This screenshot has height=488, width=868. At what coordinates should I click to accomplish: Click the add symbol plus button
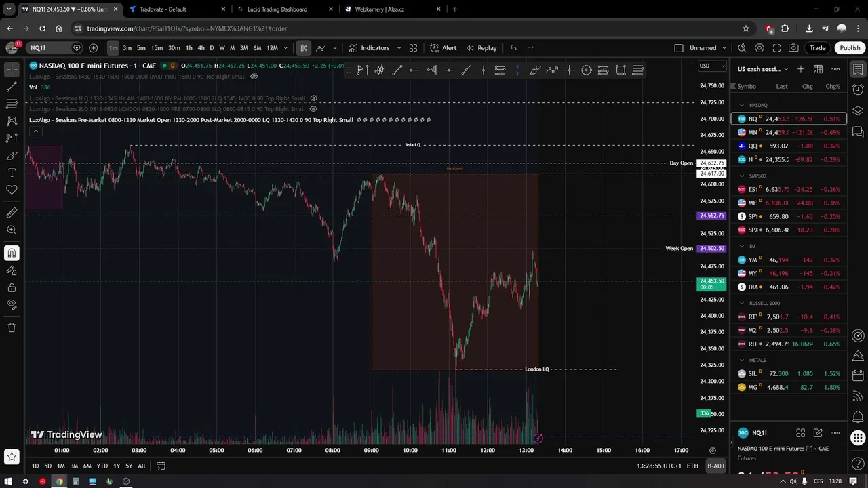click(93, 48)
